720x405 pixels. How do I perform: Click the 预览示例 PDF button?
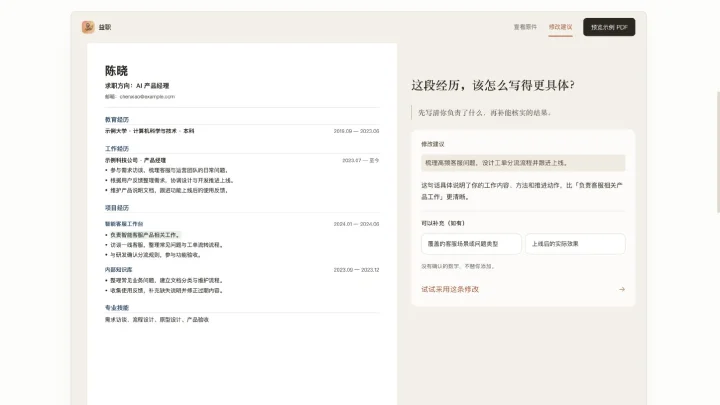(609, 27)
